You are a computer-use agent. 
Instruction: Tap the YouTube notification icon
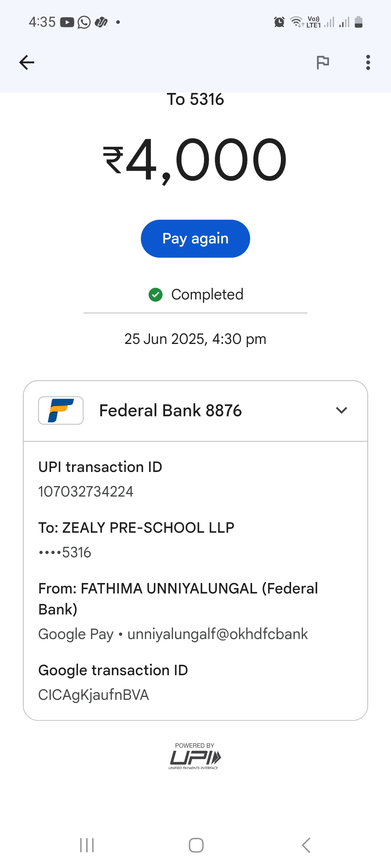coord(67,22)
